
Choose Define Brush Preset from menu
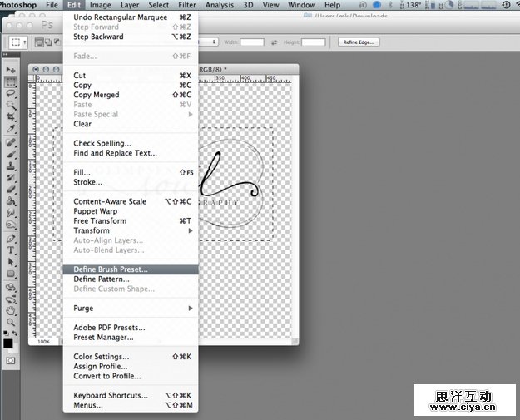pyautogui.click(x=111, y=269)
